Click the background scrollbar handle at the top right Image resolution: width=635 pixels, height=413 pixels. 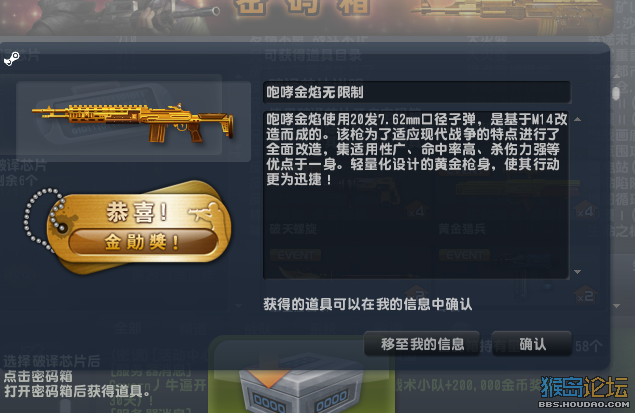[616, 94]
